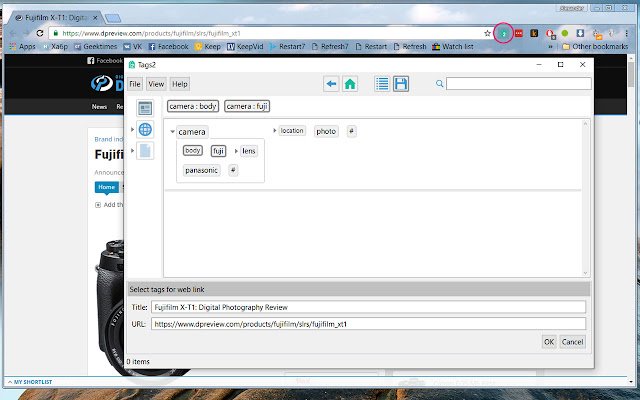The width and height of the screenshot is (640, 400).
Task: Bookmark page with the star icon
Action: click(x=487, y=33)
